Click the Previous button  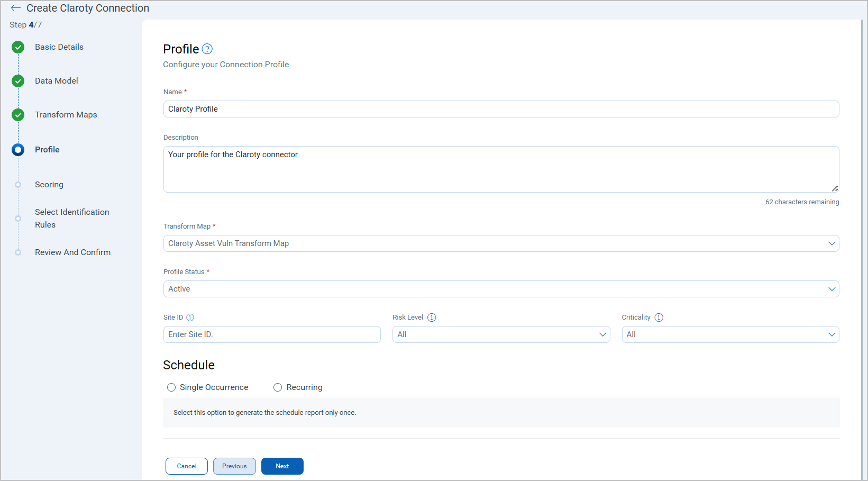coord(234,466)
